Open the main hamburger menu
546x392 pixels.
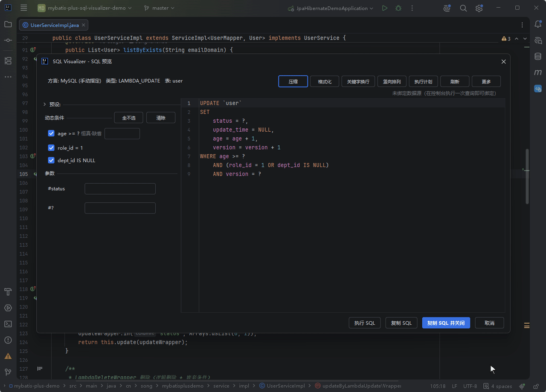(23, 8)
